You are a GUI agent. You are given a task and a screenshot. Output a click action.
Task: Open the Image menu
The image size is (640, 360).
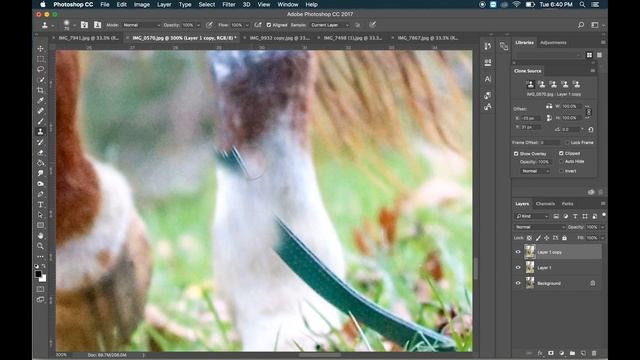pos(142,4)
